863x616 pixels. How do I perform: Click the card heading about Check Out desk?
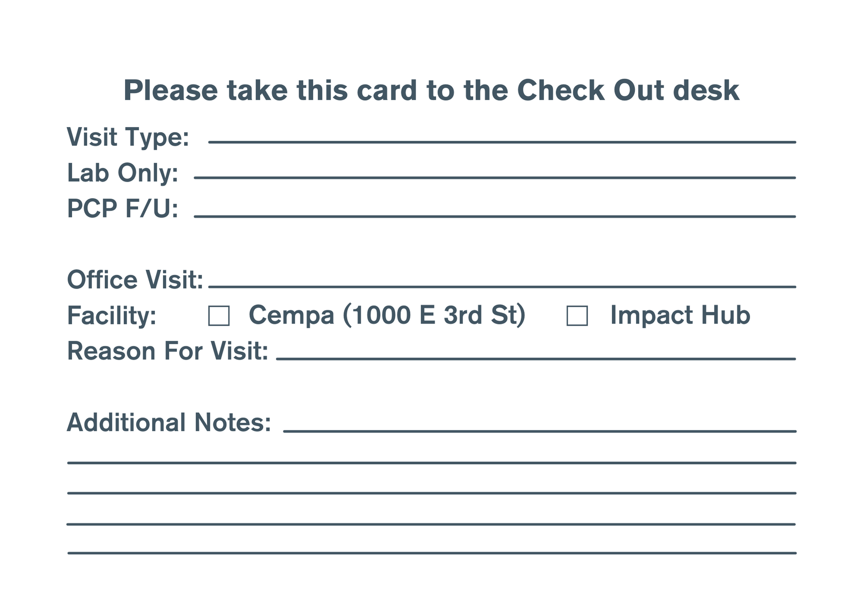pyautogui.click(x=431, y=91)
